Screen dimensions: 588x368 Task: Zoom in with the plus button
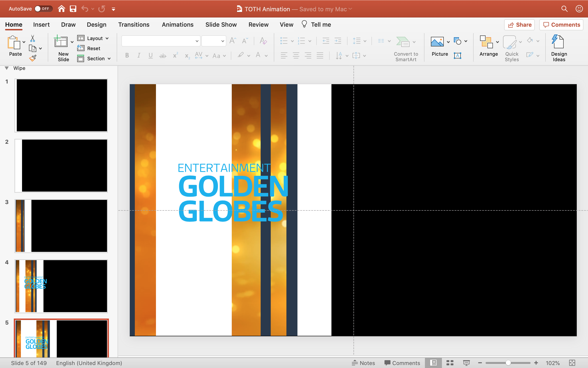(x=536, y=363)
